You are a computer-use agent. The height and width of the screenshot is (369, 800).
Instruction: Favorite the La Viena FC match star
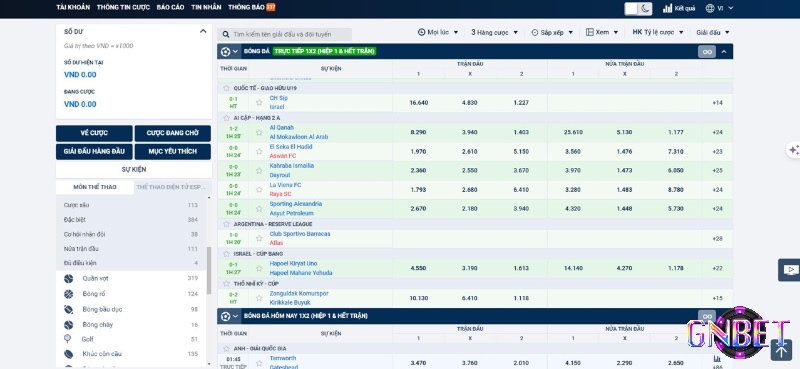pyautogui.click(x=259, y=189)
